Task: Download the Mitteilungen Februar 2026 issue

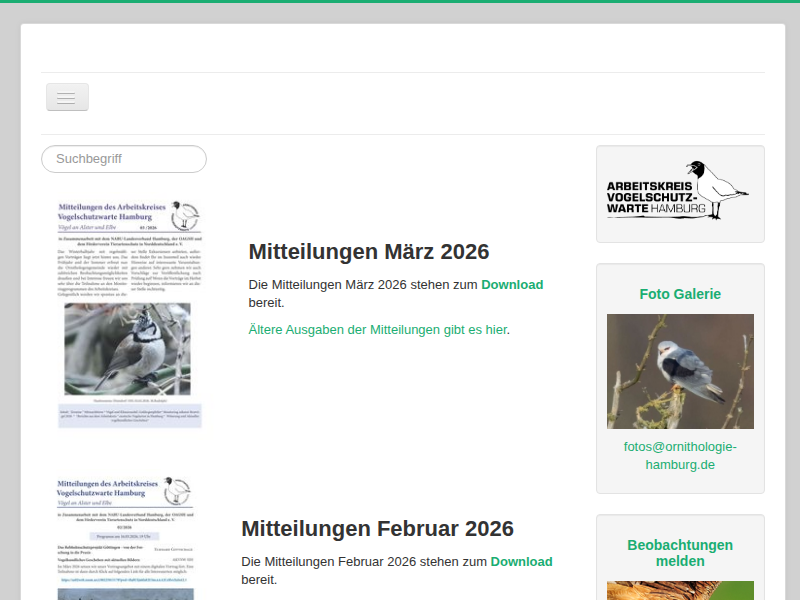Action: click(521, 561)
